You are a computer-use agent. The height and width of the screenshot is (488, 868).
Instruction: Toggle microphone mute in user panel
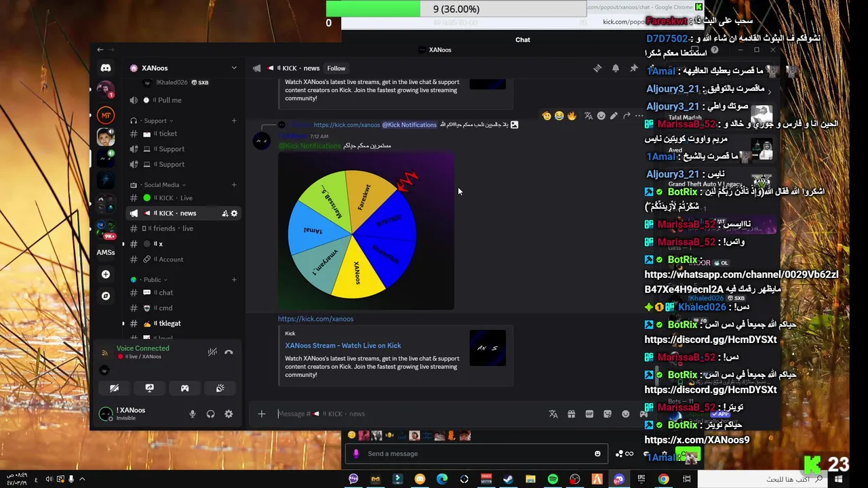tap(193, 414)
